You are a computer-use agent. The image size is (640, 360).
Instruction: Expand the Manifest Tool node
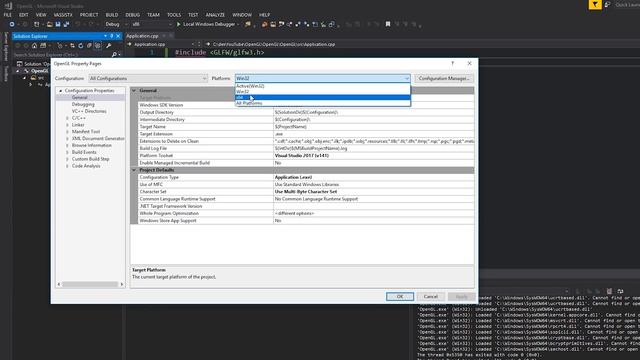pyautogui.click(x=67, y=132)
